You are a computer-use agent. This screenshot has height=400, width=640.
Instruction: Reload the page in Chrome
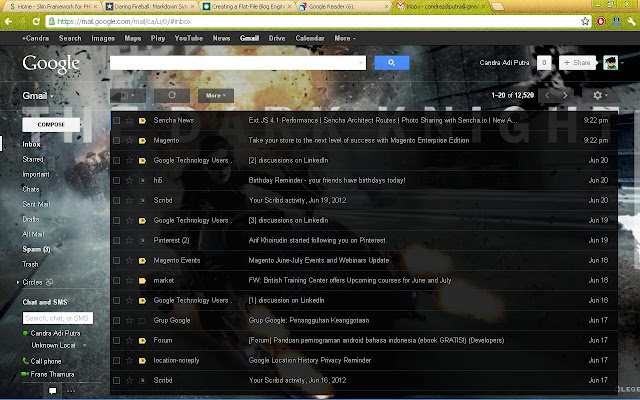point(36,21)
